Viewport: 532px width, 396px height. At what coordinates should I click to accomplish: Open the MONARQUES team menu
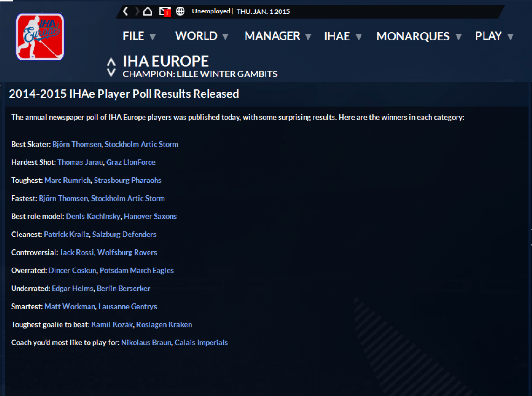click(x=419, y=36)
